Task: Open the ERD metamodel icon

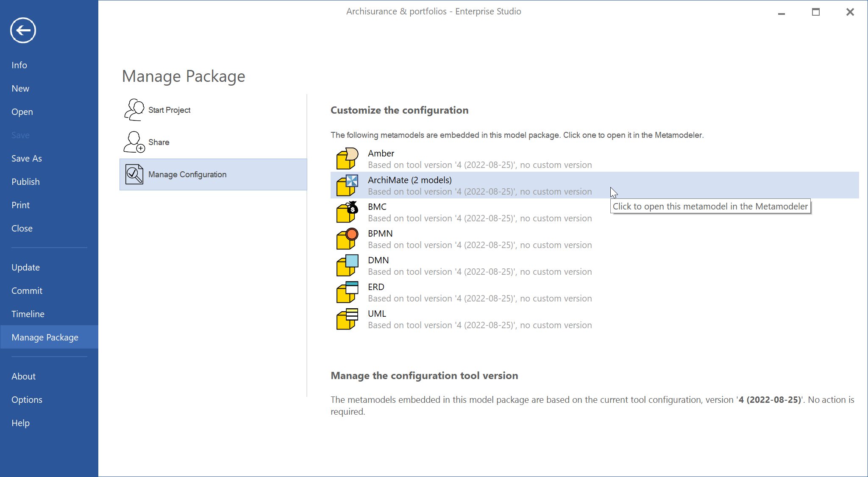Action: point(347,292)
